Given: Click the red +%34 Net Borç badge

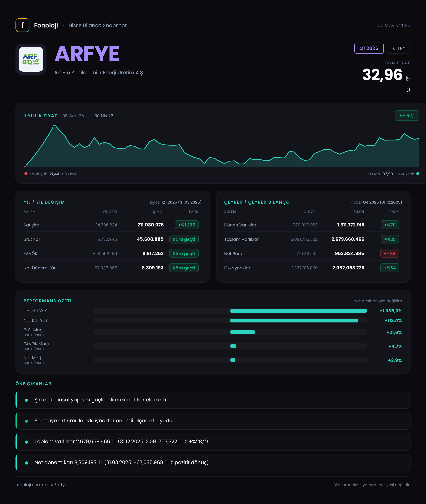Looking at the screenshot, I should 390,253.
